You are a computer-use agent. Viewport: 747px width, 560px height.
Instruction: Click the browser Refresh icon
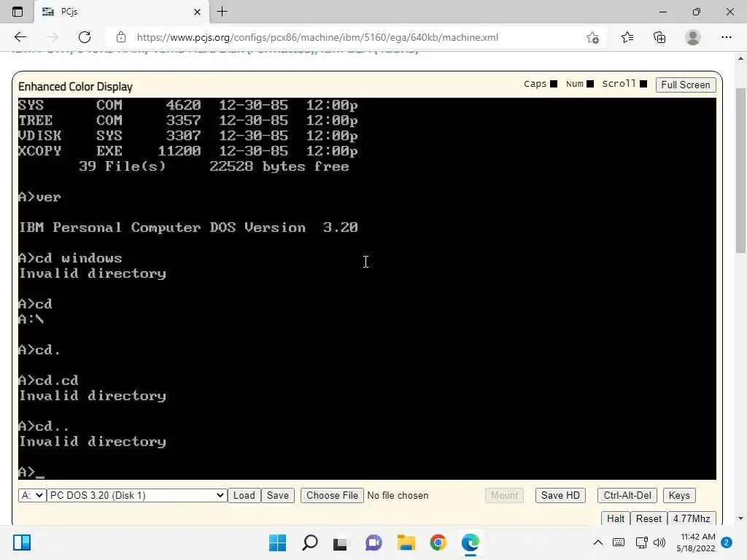click(x=85, y=37)
